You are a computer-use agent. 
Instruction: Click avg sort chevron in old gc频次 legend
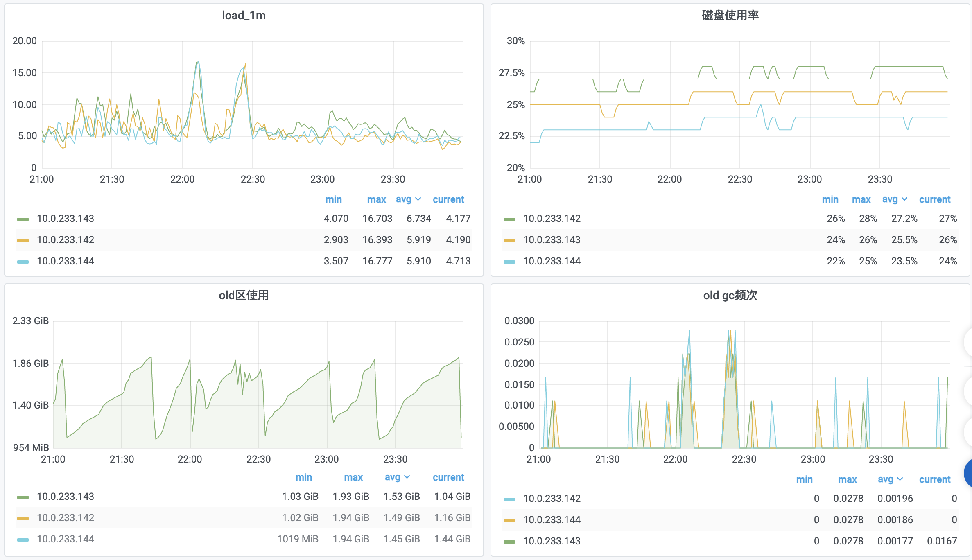coord(900,479)
